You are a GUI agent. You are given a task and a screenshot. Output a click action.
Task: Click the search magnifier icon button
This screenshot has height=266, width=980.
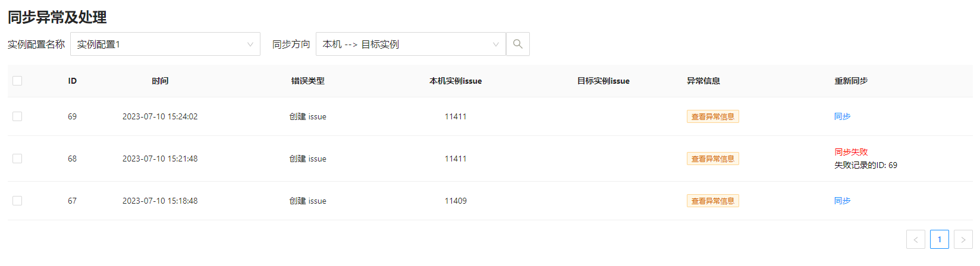point(517,44)
